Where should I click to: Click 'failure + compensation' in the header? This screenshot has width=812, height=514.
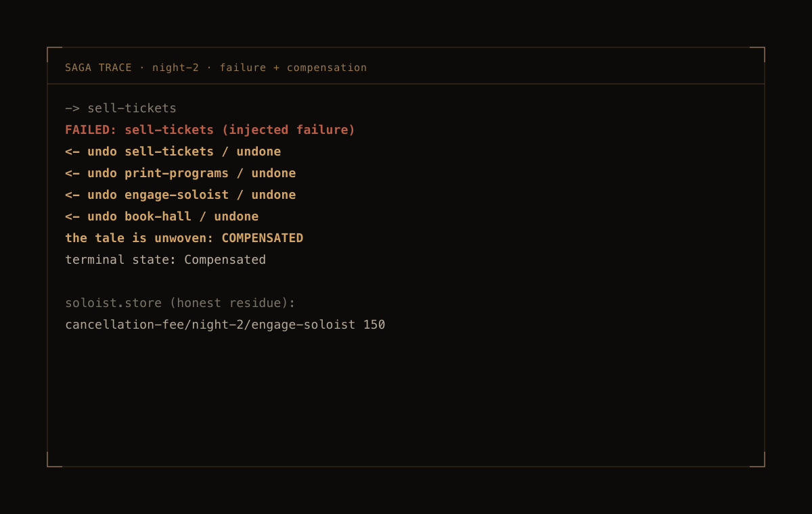pyautogui.click(x=293, y=68)
